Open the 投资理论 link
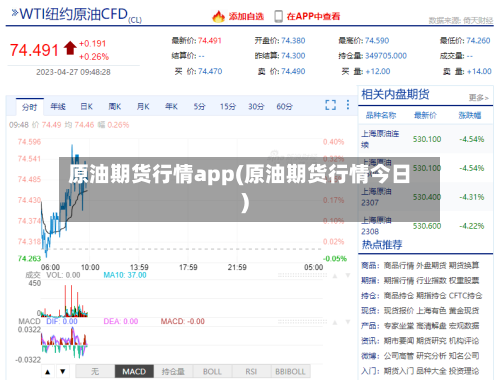Image resolution: width=500 pixels, height=380 pixels. tap(464, 371)
